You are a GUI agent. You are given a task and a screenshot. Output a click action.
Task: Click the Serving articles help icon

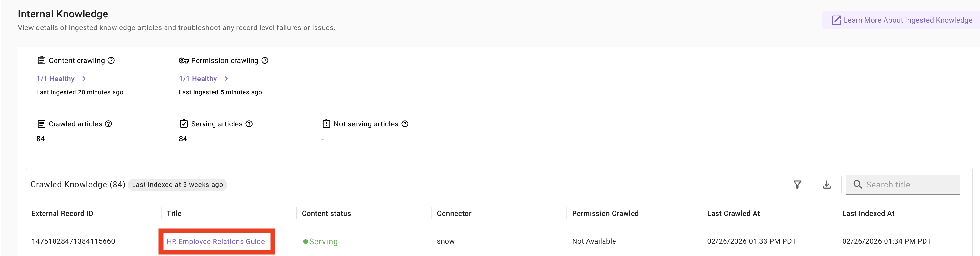(249, 124)
